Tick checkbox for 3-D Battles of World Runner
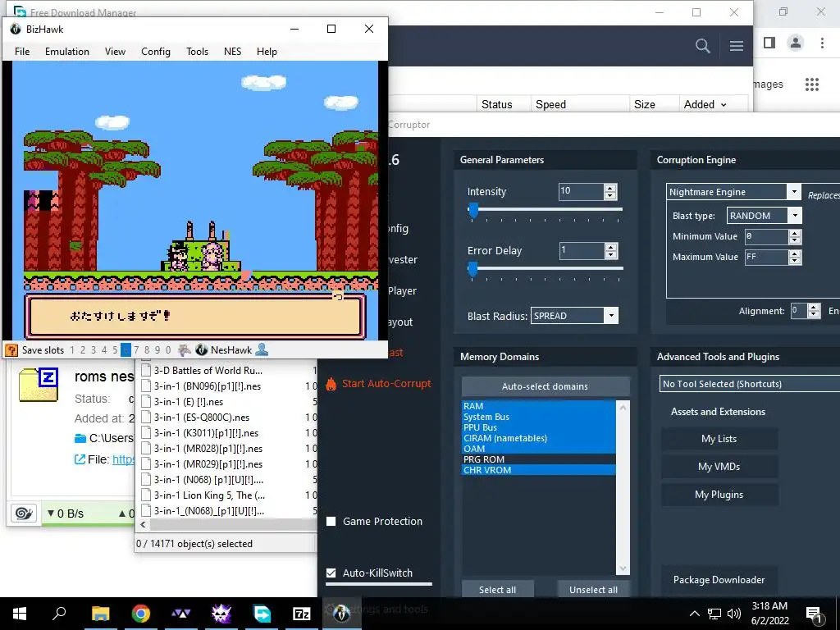 tap(146, 370)
